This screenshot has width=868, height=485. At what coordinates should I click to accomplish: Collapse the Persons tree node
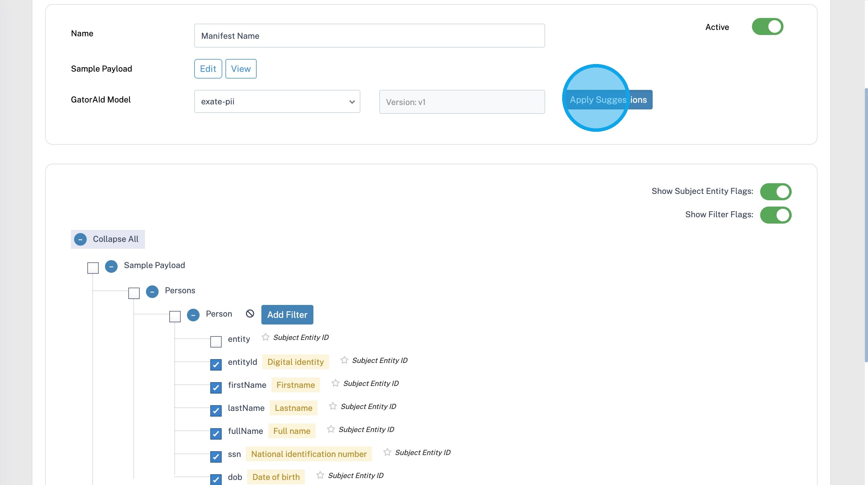pyautogui.click(x=152, y=292)
